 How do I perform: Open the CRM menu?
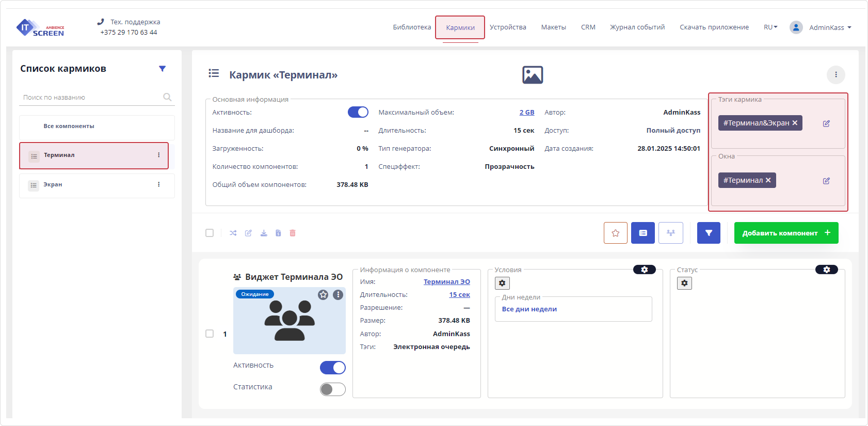[588, 27]
